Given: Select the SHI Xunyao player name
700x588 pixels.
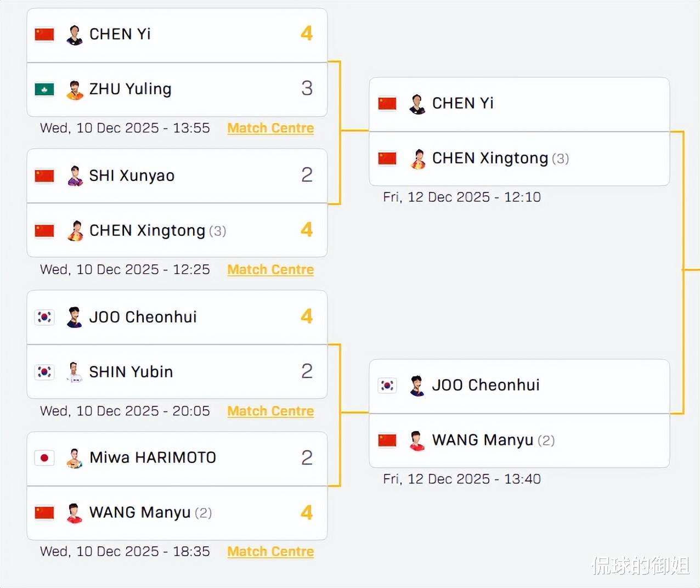Looking at the screenshot, I should pos(132,176).
